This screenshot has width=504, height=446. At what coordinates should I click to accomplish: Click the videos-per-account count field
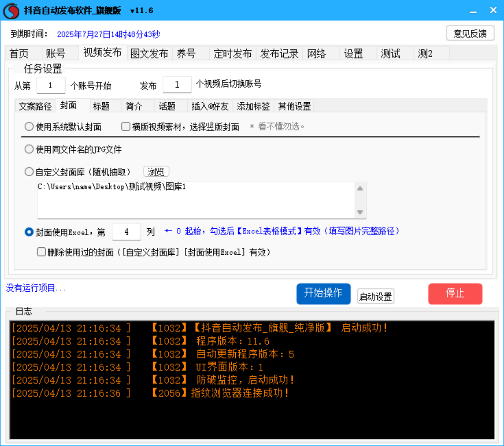point(177,85)
